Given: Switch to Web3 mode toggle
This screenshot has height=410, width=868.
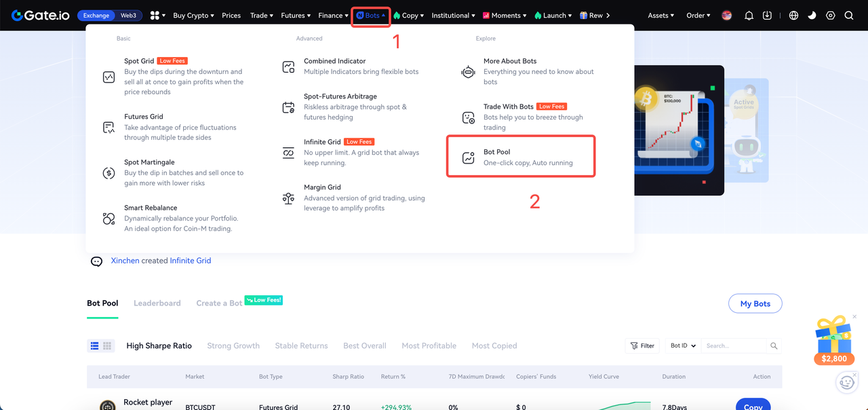Looking at the screenshot, I should pyautogui.click(x=128, y=16).
